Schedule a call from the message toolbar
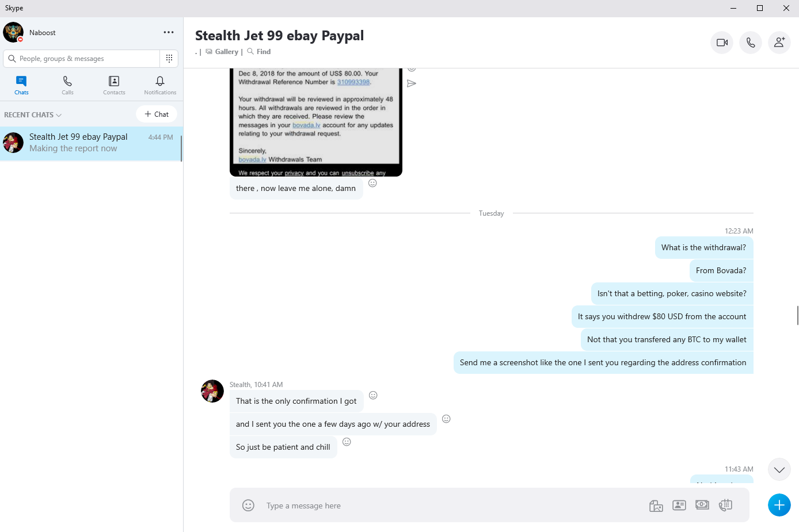Viewport: 799px width, 532px height. [x=725, y=505]
